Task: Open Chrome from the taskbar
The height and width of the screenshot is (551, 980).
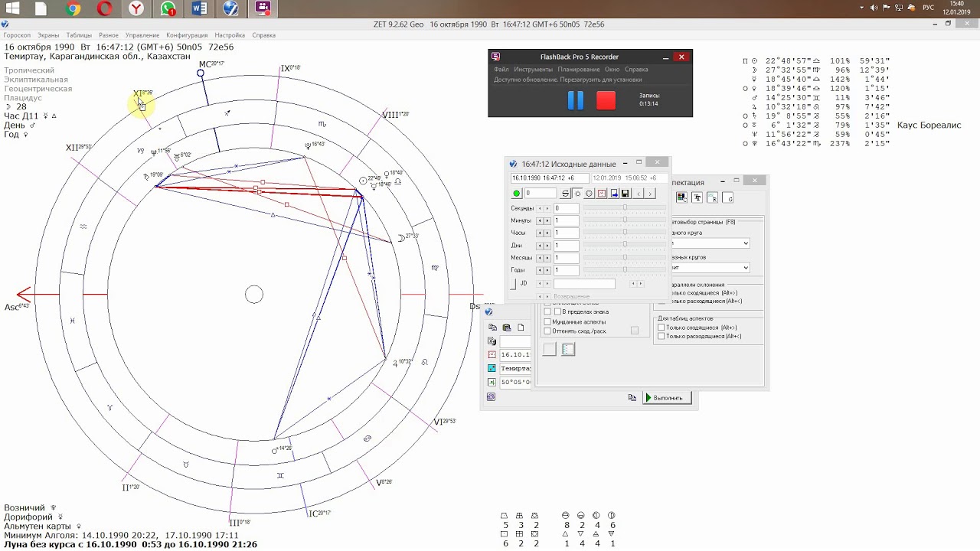Action: (73, 9)
